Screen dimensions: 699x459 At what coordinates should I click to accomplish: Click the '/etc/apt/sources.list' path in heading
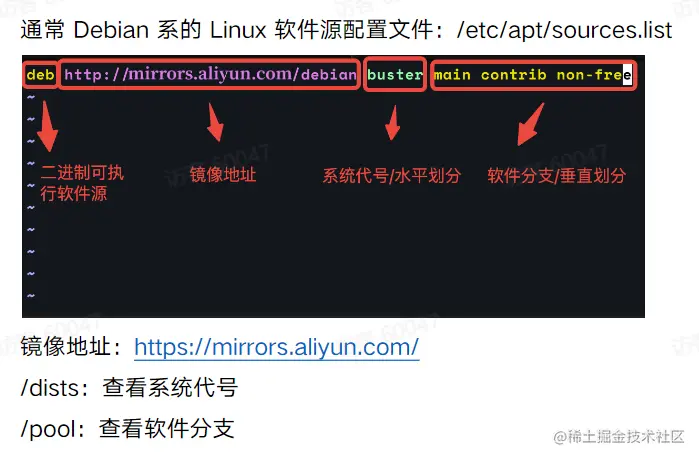tap(564, 30)
